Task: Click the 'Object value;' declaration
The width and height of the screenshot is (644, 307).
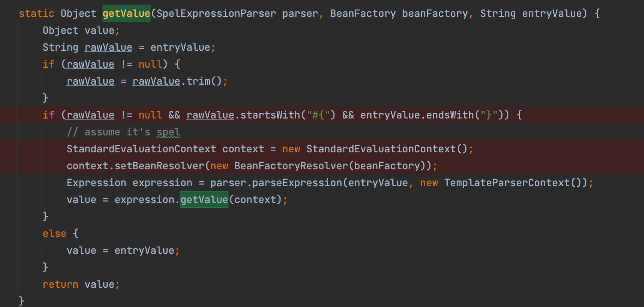Action: 81,30
